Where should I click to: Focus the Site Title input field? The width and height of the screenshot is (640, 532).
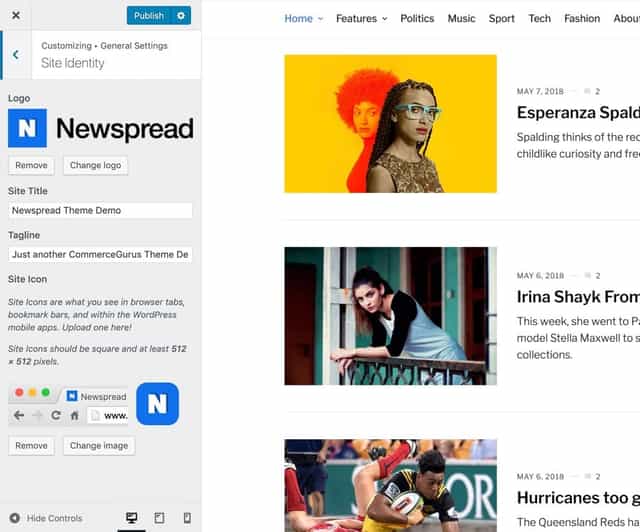point(100,211)
